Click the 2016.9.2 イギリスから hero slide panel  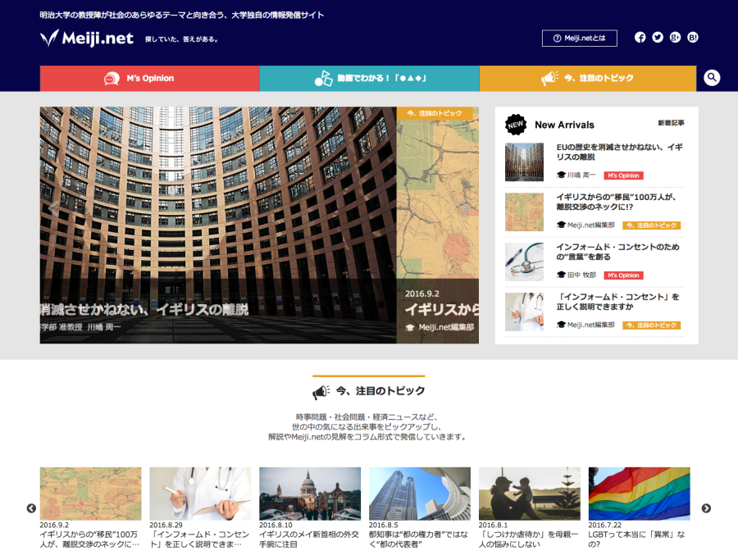438,225
